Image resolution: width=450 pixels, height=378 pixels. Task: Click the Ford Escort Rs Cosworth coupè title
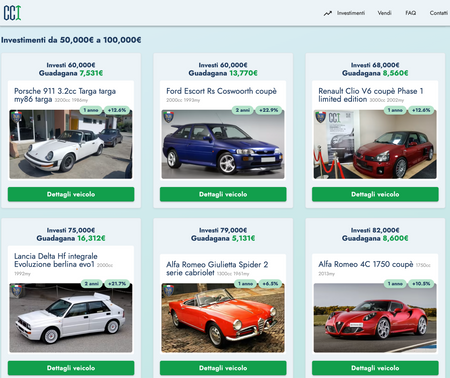click(221, 91)
